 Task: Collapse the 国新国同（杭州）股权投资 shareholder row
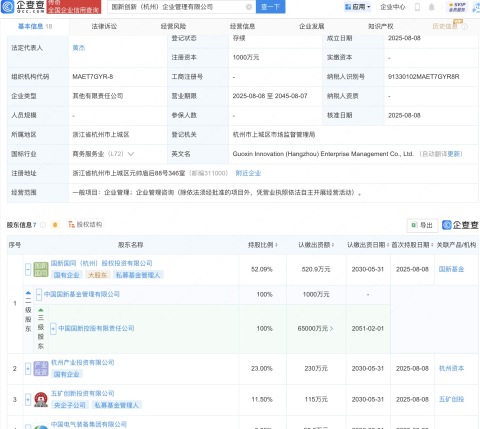tap(28, 269)
